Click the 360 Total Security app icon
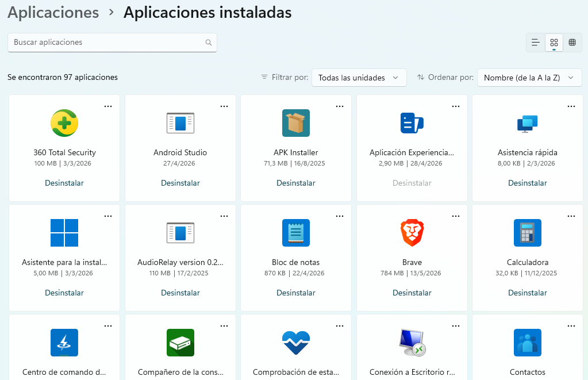 (x=64, y=123)
